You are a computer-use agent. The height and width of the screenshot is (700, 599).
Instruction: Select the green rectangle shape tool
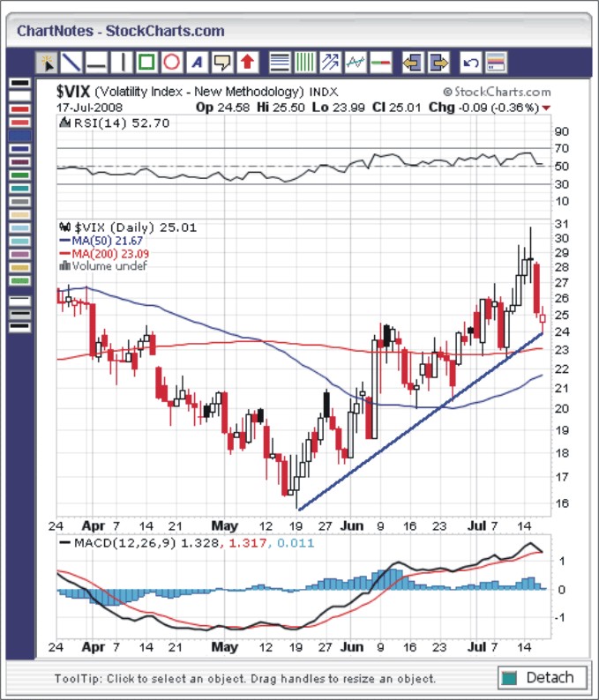click(x=146, y=63)
